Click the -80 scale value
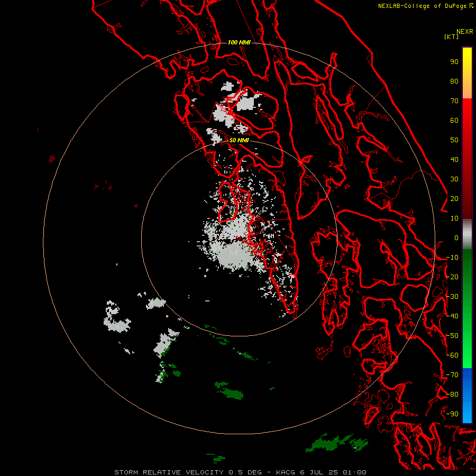 452,395
